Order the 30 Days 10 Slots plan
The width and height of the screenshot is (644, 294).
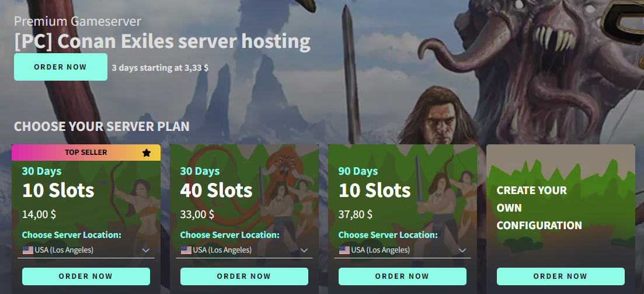pyautogui.click(x=86, y=276)
